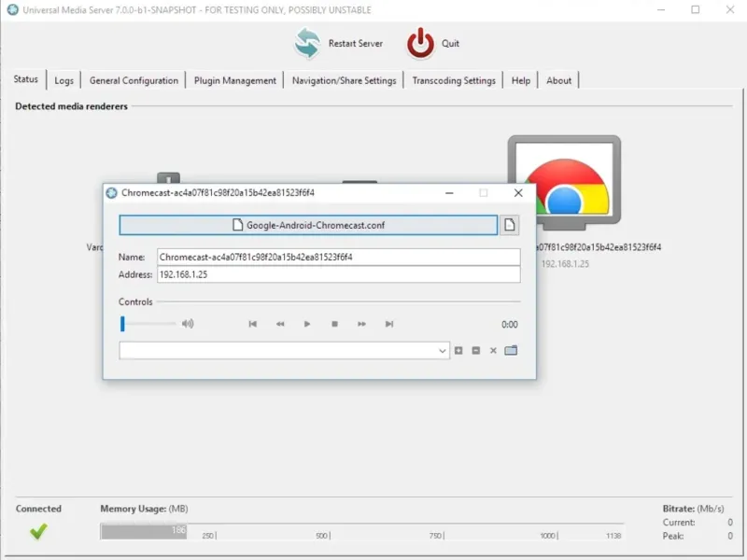Switch to the Logs tab
Screen dimensions: 747x560
(x=63, y=80)
